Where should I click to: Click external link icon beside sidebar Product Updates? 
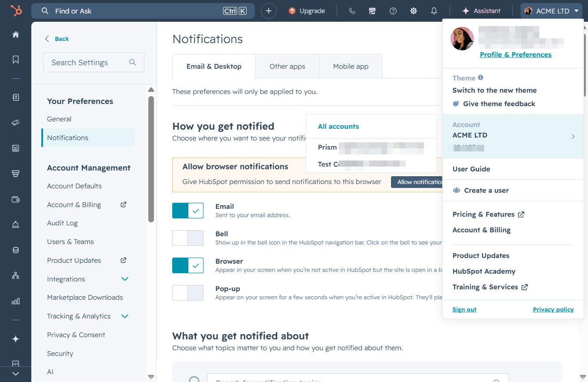click(124, 260)
